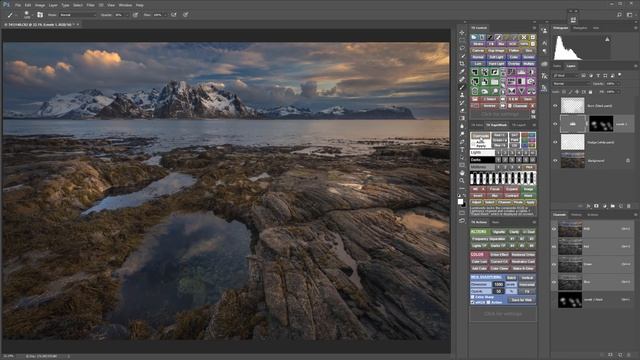
Task: Select the Zoom tool
Action: click(x=462, y=180)
